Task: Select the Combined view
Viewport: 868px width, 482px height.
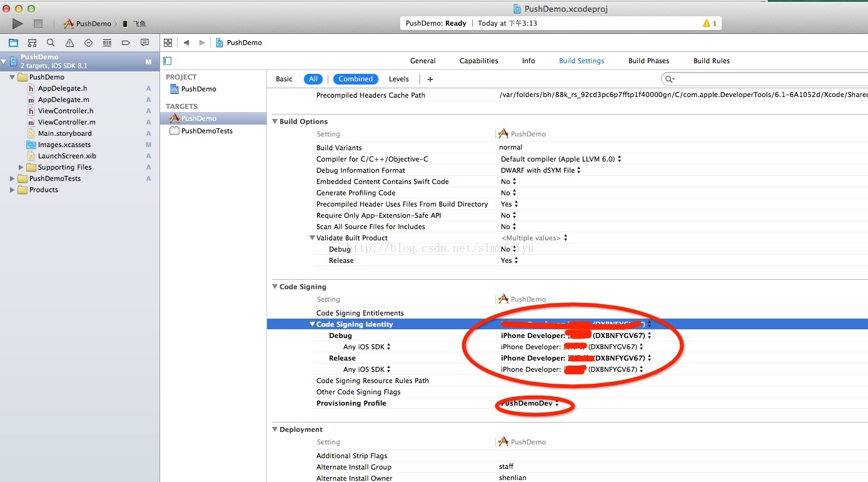Action: [x=356, y=79]
